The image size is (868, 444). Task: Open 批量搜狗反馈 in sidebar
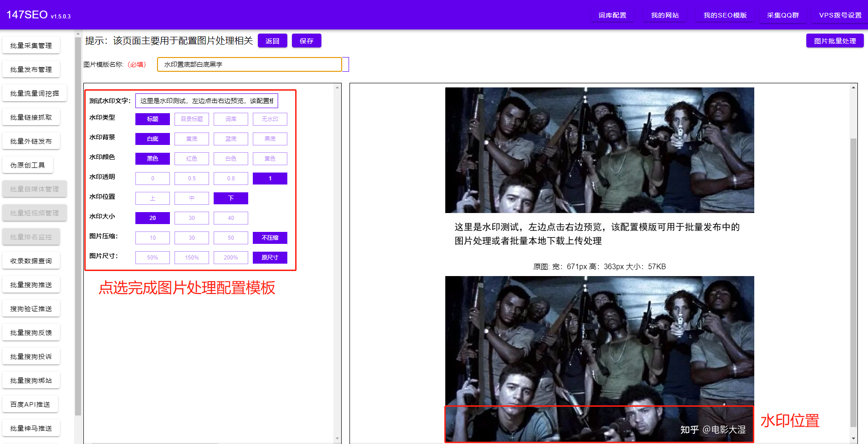31,333
